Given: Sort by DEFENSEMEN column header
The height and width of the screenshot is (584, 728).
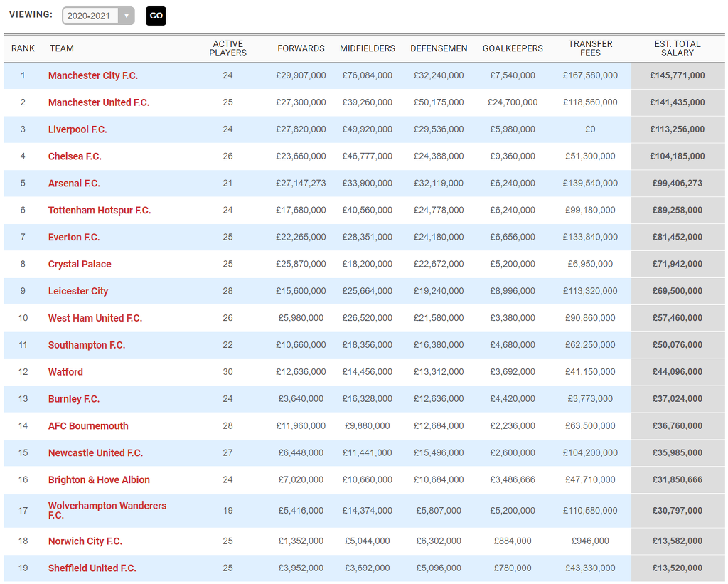Looking at the screenshot, I should click(x=439, y=48).
